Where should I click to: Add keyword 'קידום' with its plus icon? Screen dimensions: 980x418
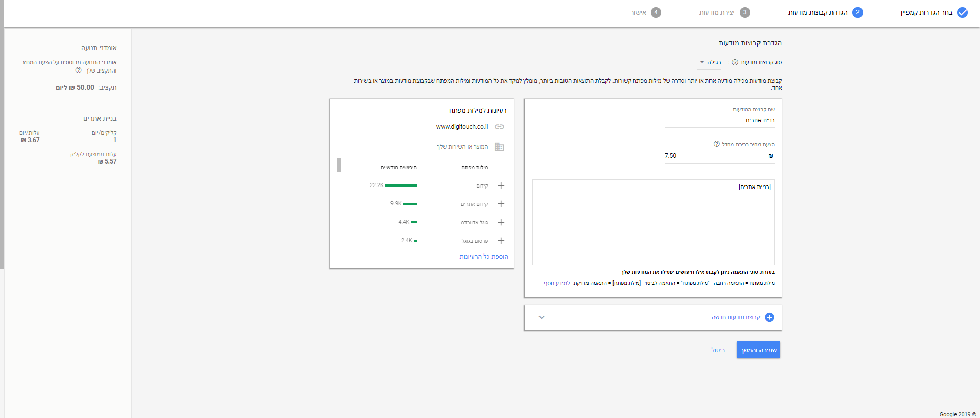click(x=501, y=185)
